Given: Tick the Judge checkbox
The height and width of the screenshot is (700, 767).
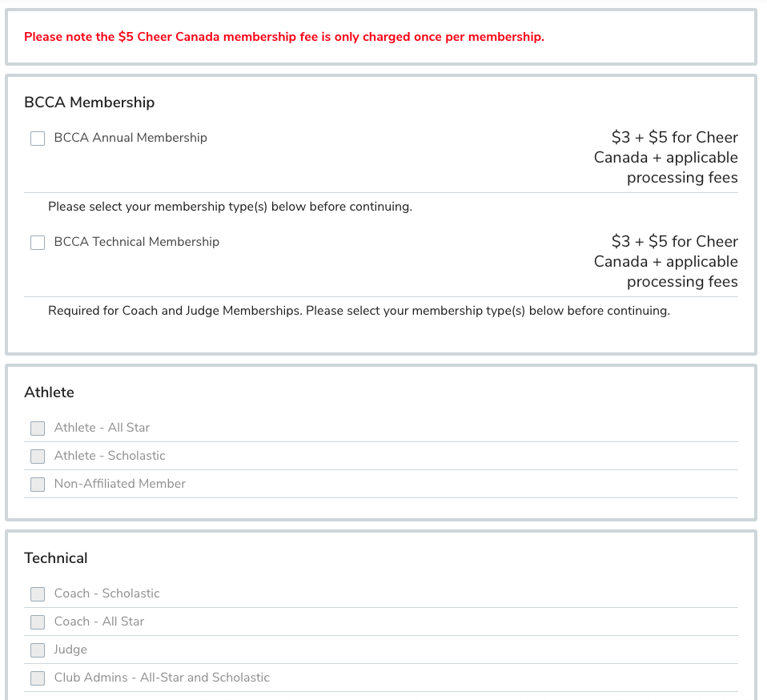Looking at the screenshot, I should coord(38,650).
